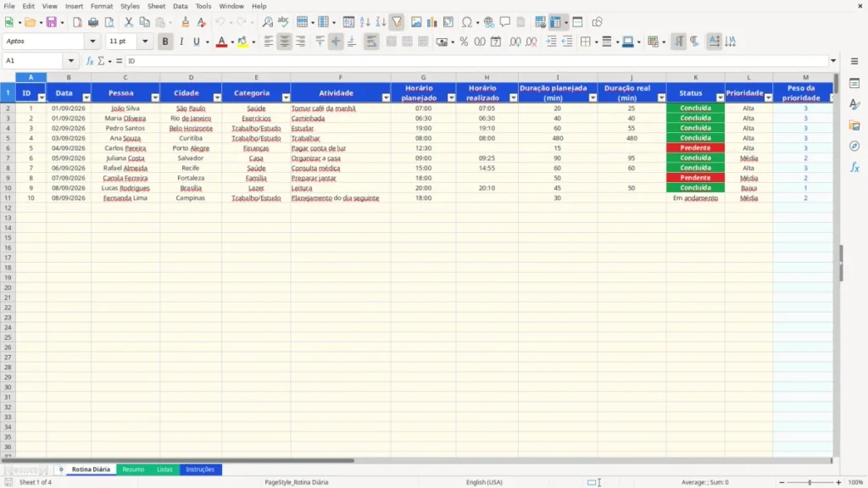Open the Pessoa column filter dropdown
868x488 pixels.
(x=155, y=98)
